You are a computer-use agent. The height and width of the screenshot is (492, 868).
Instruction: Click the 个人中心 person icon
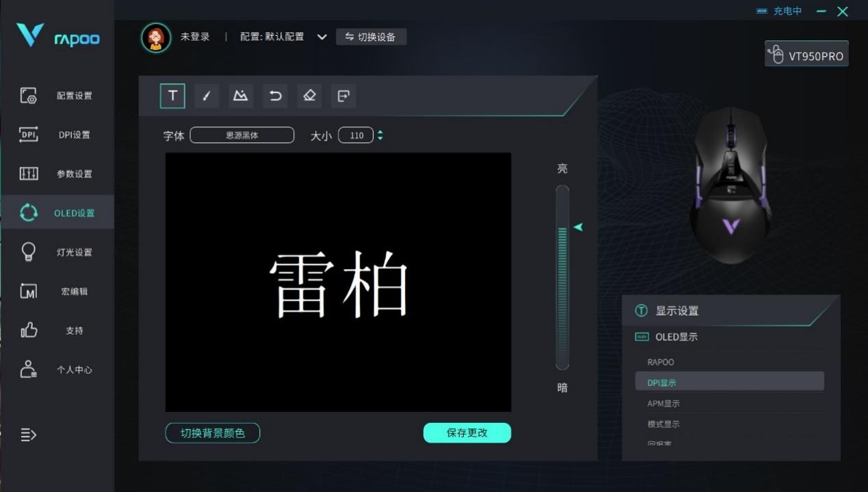28,370
